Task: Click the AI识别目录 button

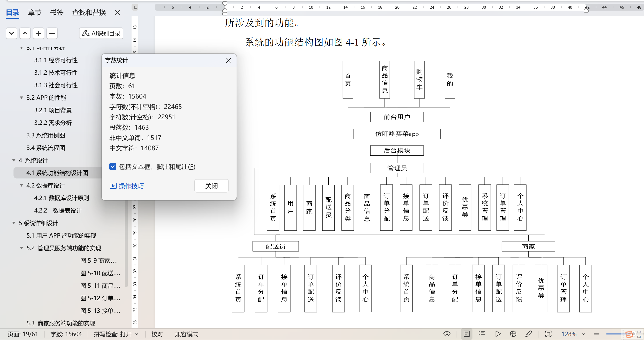Action: click(101, 33)
